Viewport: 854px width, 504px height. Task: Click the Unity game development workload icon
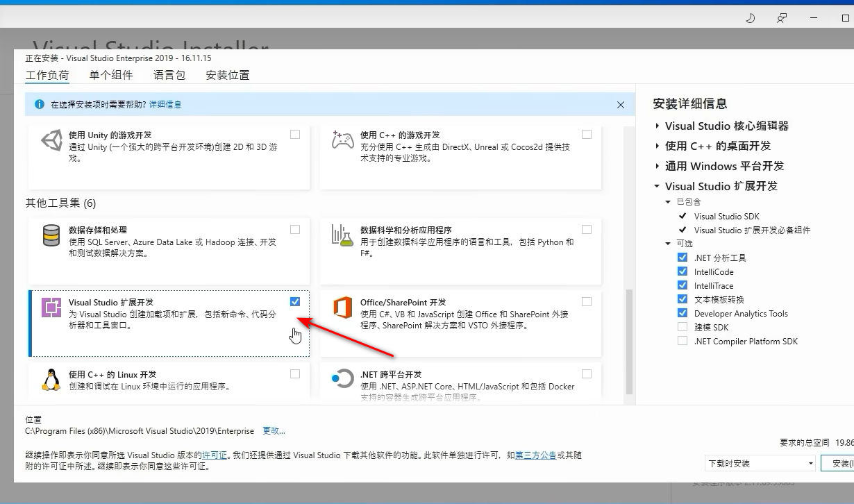point(51,140)
